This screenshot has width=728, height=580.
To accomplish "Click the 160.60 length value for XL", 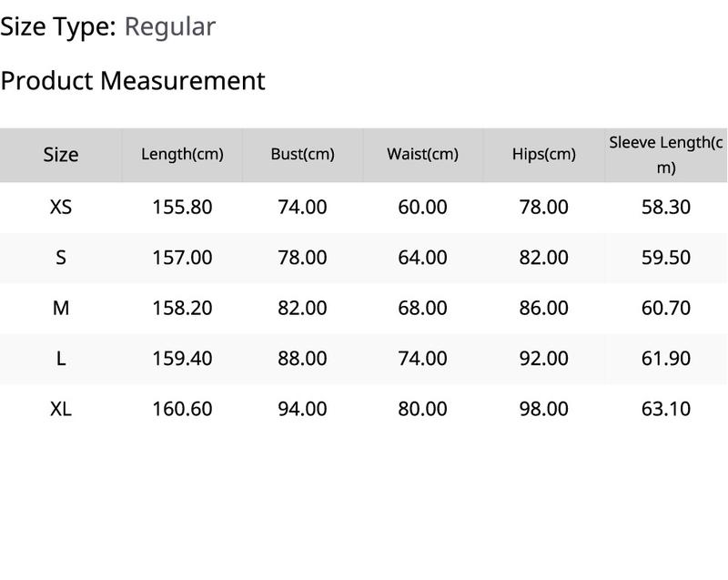I will click(x=182, y=409).
